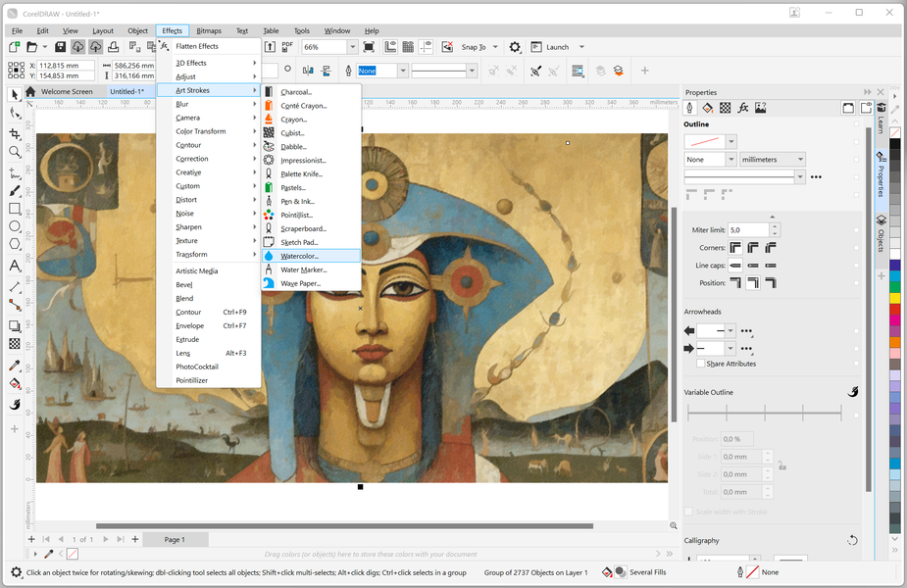Click the Page 1 tab
This screenshot has width=907, height=588.
pos(174,539)
